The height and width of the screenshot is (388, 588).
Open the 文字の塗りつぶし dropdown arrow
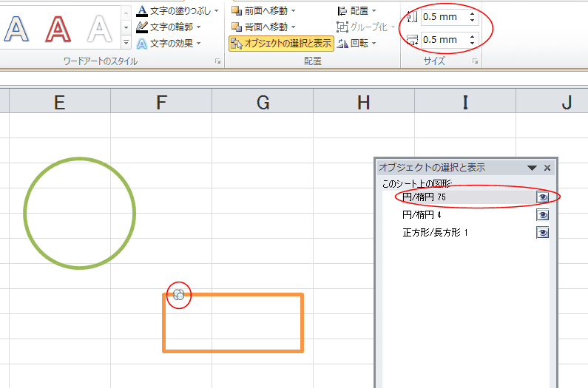click(x=217, y=11)
